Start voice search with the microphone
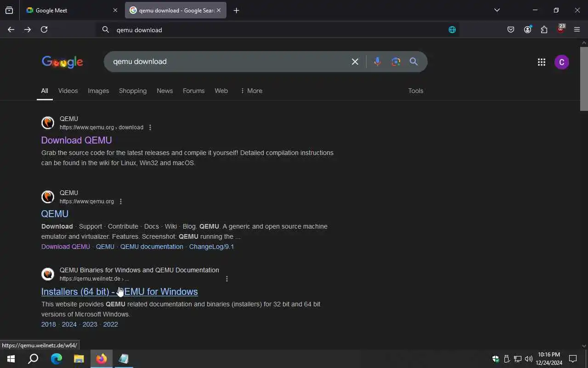588x368 pixels. pos(377,62)
